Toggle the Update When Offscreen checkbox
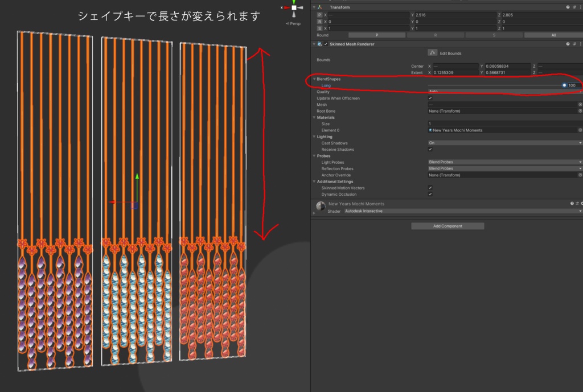This screenshot has width=583, height=392. click(x=430, y=98)
